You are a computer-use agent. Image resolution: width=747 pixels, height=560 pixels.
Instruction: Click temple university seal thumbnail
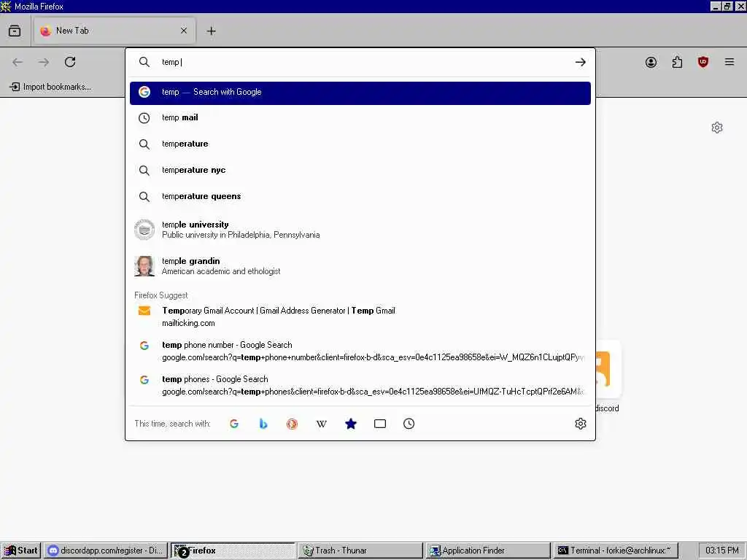coord(144,230)
